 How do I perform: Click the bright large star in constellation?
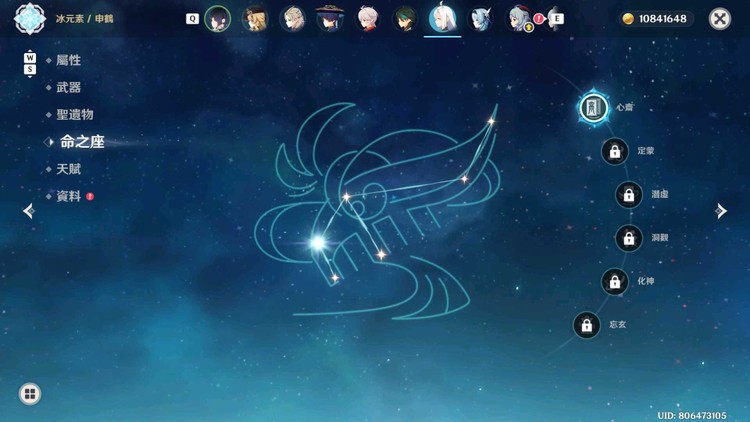click(318, 243)
